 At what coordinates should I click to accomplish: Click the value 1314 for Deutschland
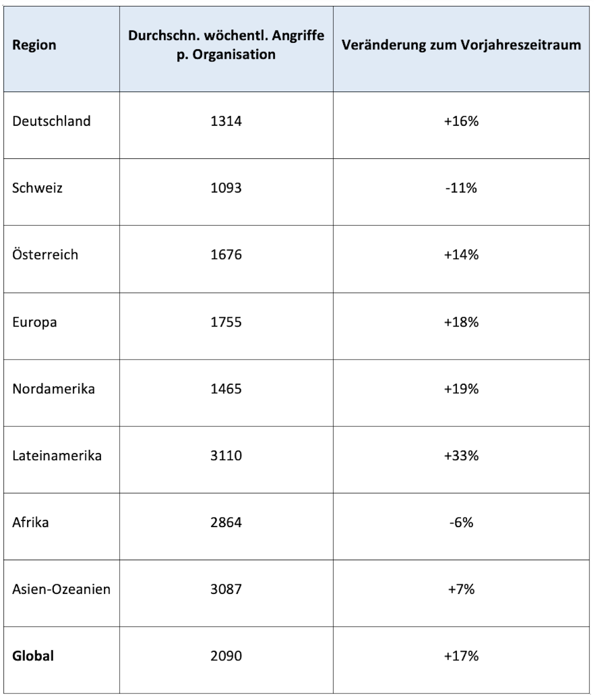226,121
